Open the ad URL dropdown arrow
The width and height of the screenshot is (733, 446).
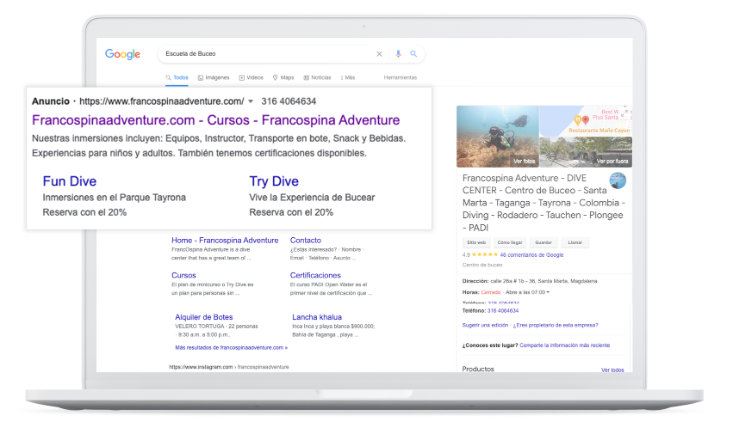[x=251, y=101]
